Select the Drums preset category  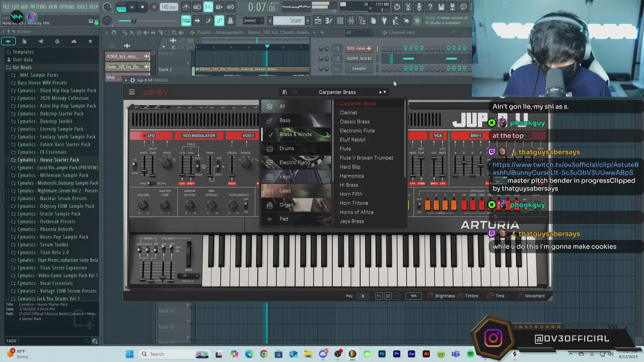(297, 148)
